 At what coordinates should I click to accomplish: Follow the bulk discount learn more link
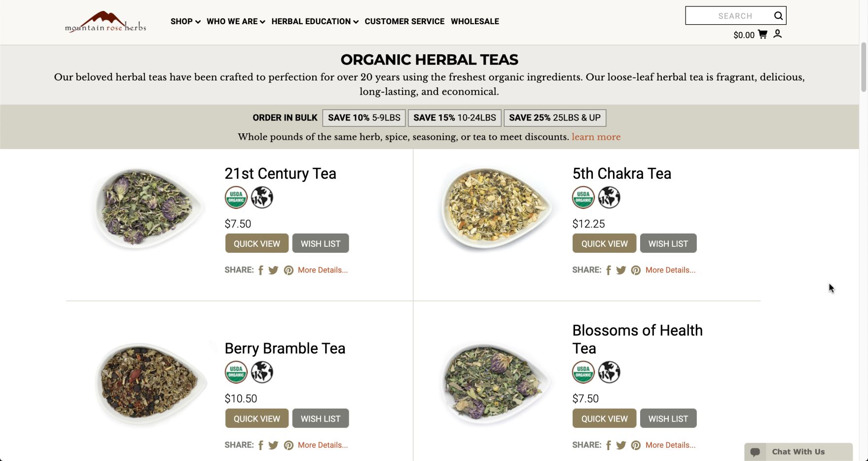tap(596, 137)
